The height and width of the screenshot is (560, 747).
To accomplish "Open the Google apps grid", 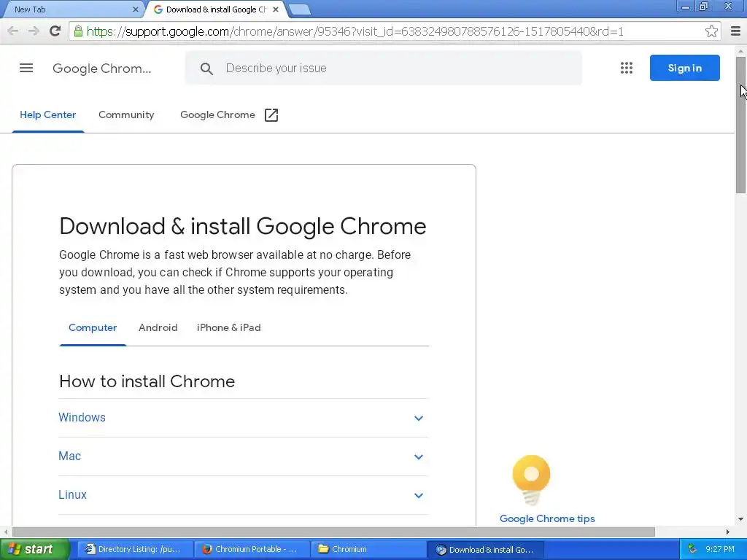I will 627,68.
